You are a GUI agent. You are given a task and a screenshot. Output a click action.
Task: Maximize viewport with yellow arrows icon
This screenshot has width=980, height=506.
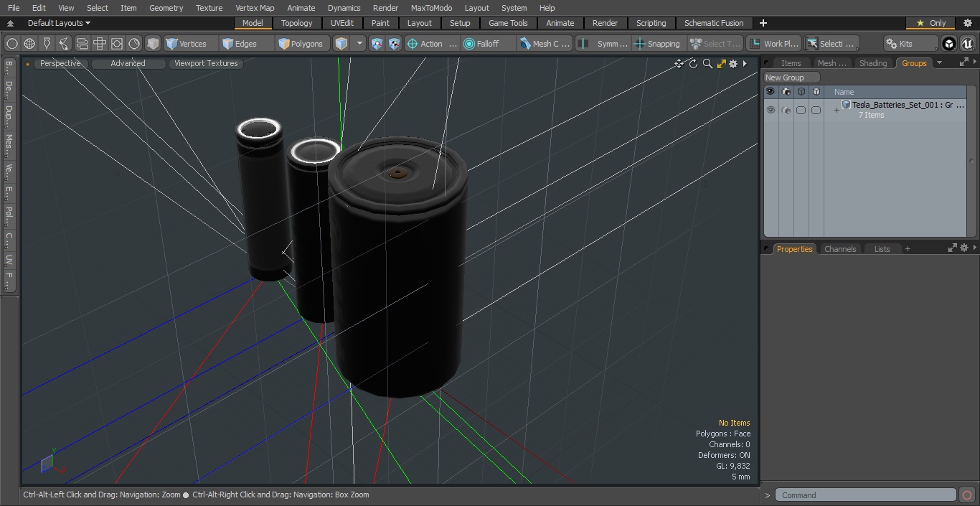tap(721, 64)
